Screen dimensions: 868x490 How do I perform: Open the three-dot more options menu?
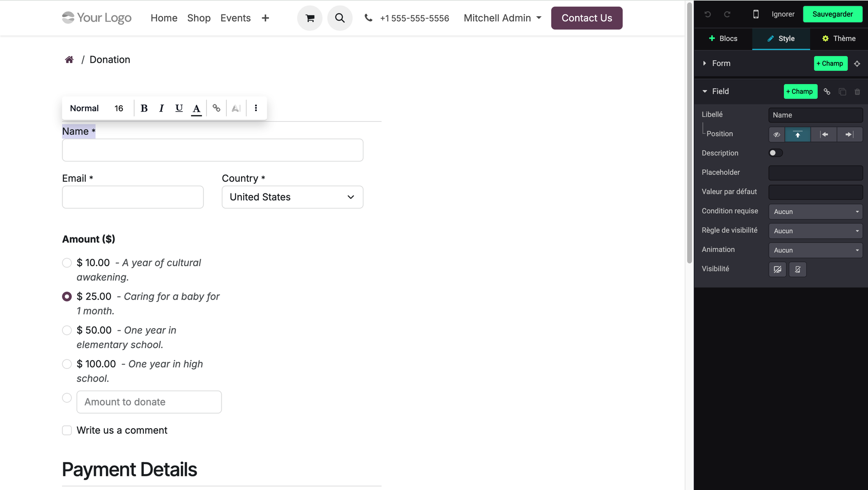(x=256, y=108)
